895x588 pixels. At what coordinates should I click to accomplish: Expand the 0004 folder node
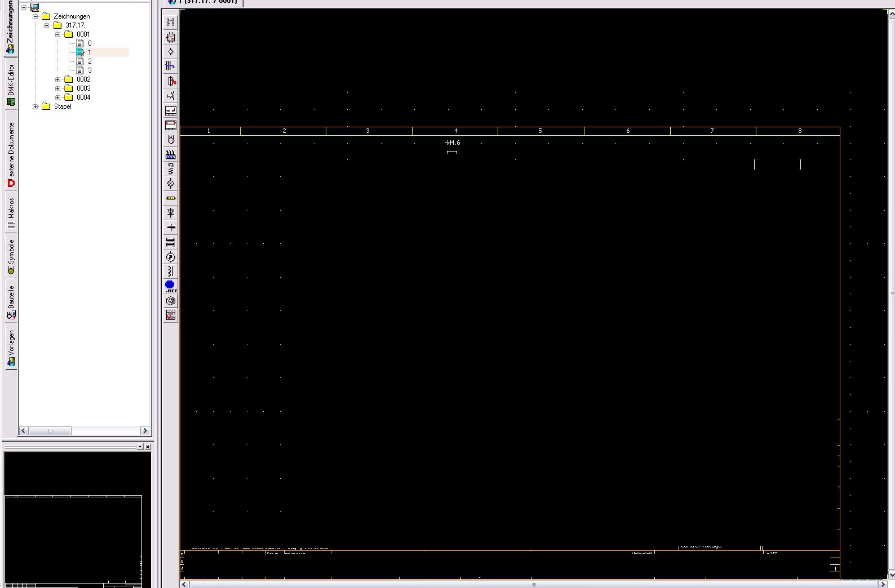coord(57,97)
